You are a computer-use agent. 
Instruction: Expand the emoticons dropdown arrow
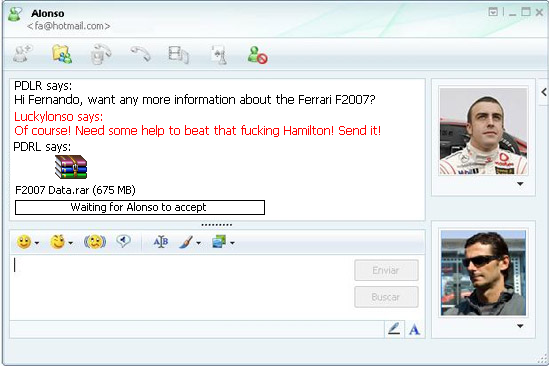[x=37, y=243]
